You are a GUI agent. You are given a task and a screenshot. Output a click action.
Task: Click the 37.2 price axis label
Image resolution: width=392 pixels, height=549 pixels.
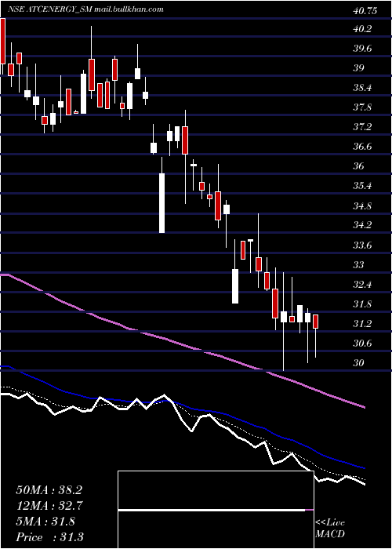click(362, 127)
